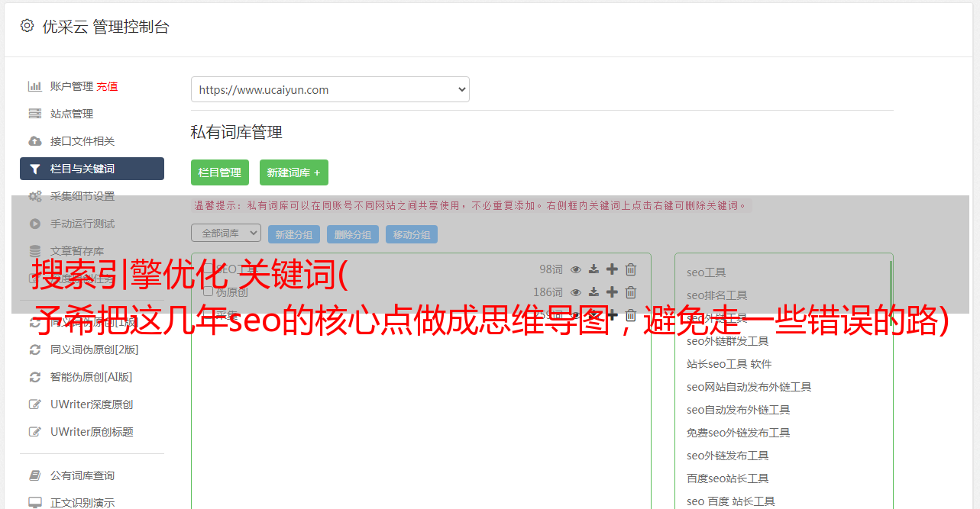Image resolution: width=980 pixels, height=509 pixels.
Task: Open 公有词库查询 in the sidebar
Action: (82, 475)
